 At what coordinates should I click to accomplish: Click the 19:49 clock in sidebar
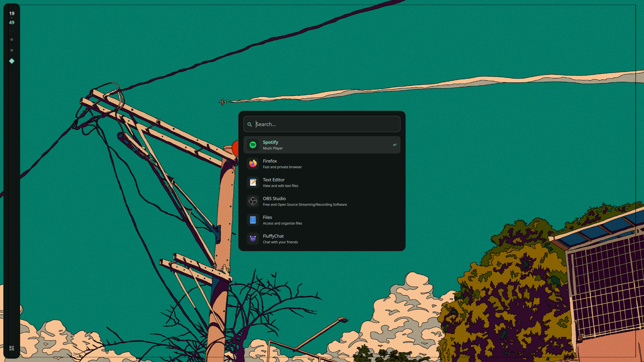point(12,18)
